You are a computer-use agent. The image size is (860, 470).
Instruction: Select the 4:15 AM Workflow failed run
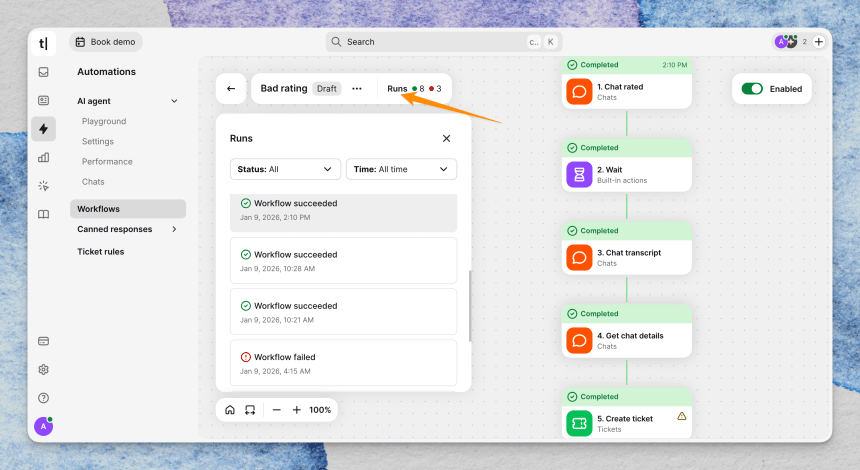(343, 363)
